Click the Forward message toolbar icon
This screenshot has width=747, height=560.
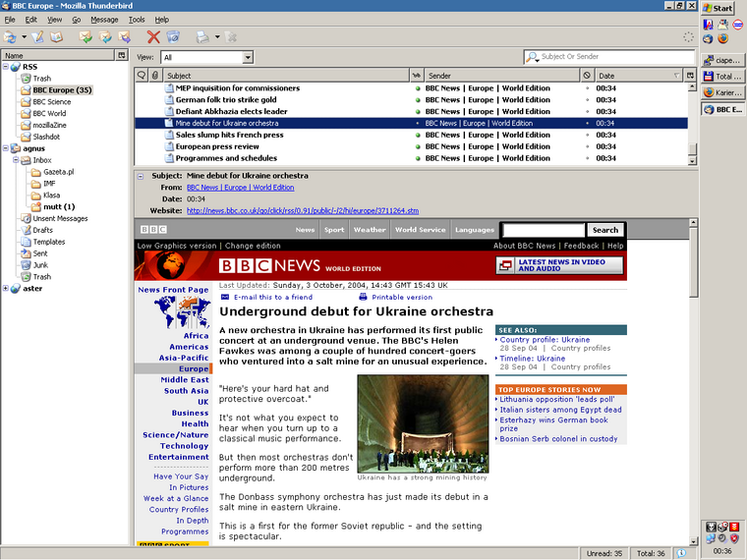[x=125, y=36]
